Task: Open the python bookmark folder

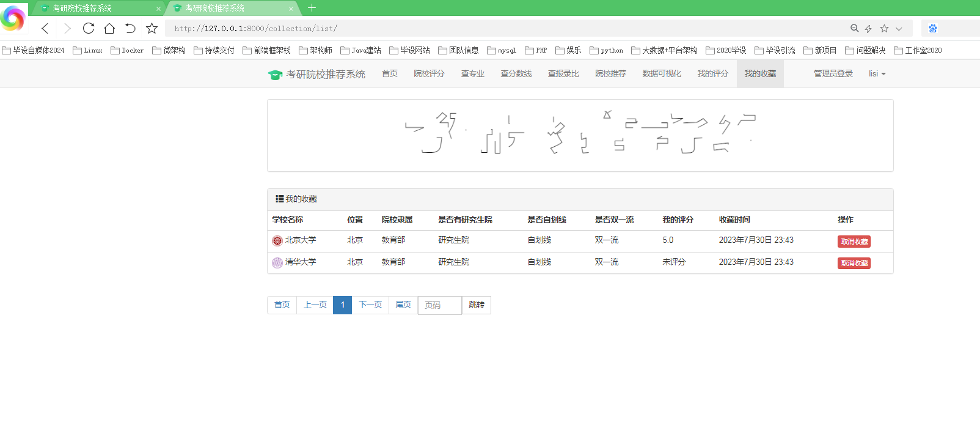Action: [x=606, y=50]
